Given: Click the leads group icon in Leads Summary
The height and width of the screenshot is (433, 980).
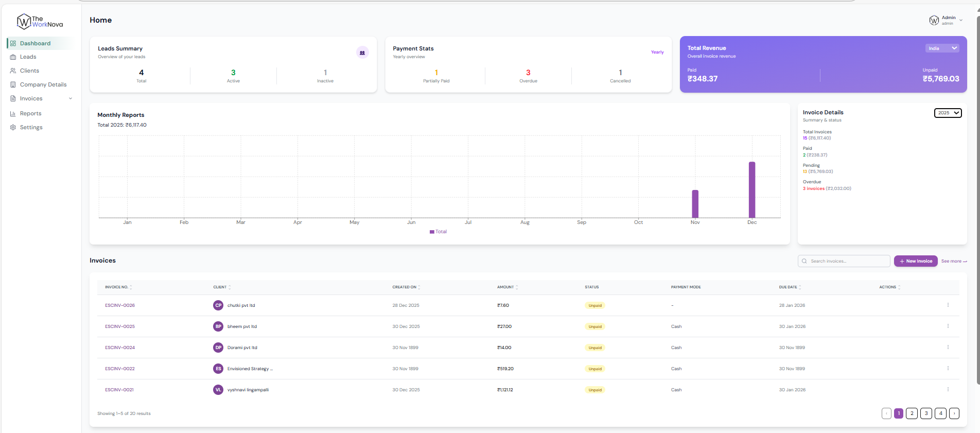Looking at the screenshot, I should pos(362,53).
